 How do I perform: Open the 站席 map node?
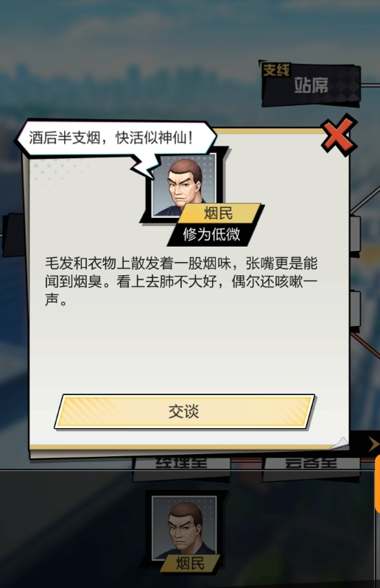(311, 85)
